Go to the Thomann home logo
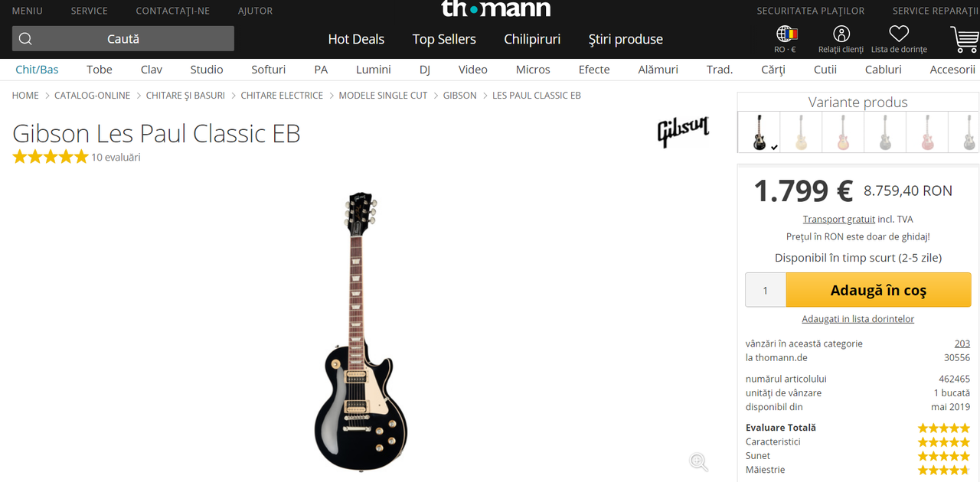980x482 pixels. point(495,8)
